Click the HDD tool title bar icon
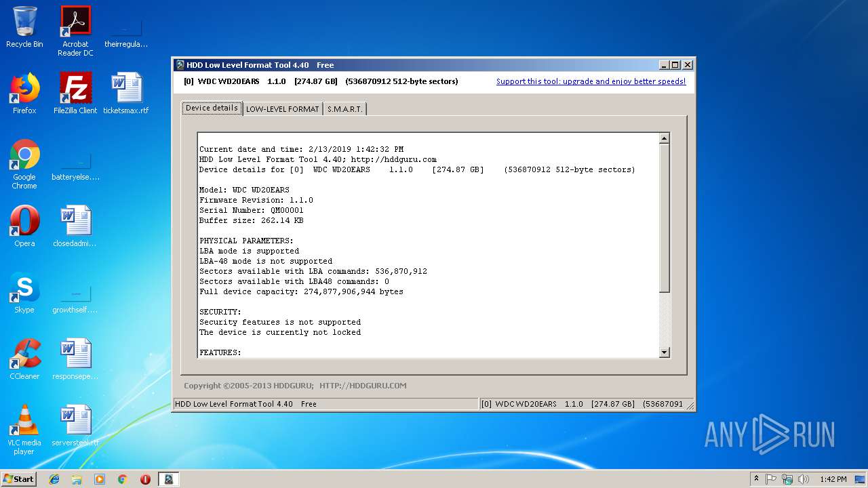 click(180, 65)
